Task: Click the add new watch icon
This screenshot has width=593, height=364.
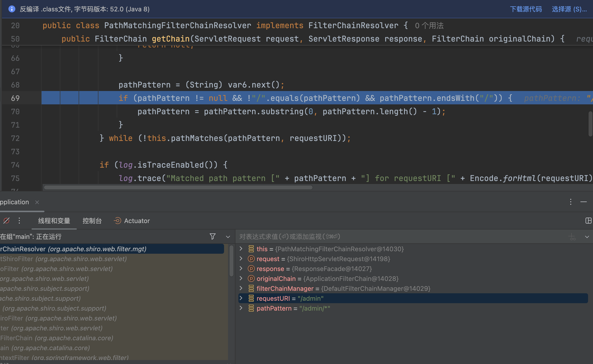Action: pyautogui.click(x=572, y=237)
